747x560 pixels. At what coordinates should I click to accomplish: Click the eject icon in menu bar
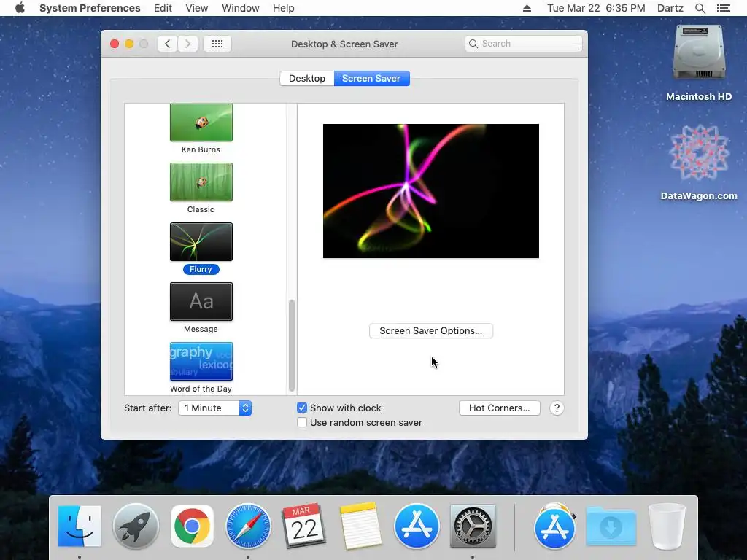tap(527, 8)
